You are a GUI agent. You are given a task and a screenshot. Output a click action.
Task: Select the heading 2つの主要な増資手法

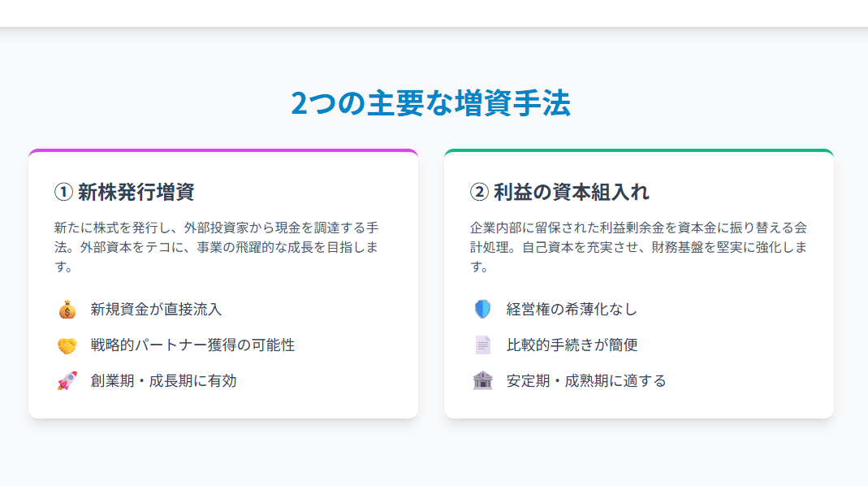[x=430, y=103]
